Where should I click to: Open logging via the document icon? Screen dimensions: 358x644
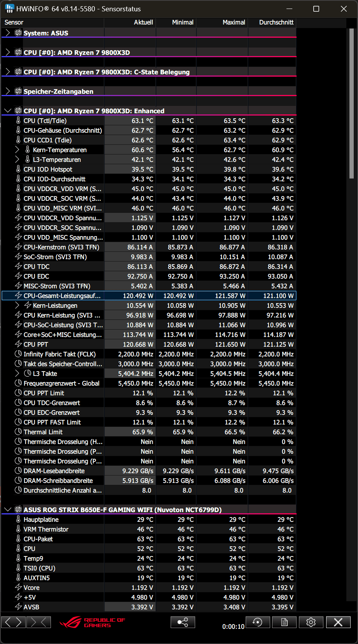coord(284,622)
